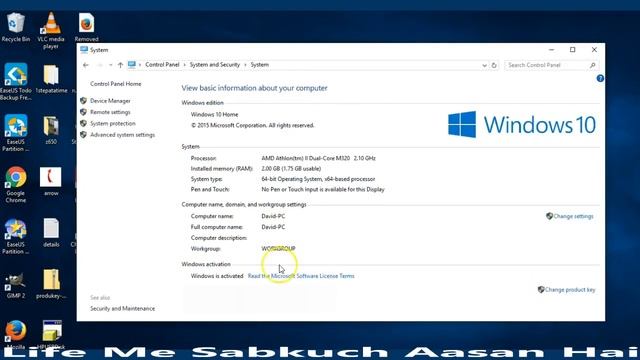
Task: Go to Control Panel breadcrumb
Action: point(162,65)
